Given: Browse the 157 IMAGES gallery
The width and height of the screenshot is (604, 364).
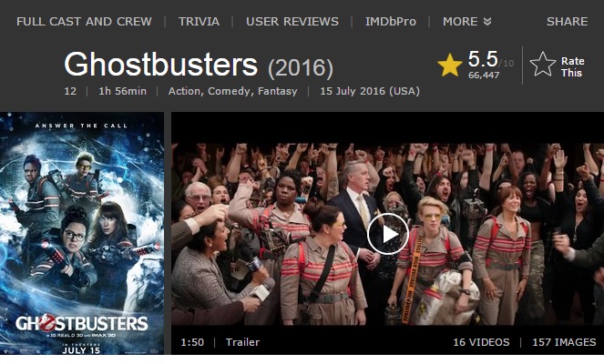Looking at the screenshot, I should coord(564,342).
